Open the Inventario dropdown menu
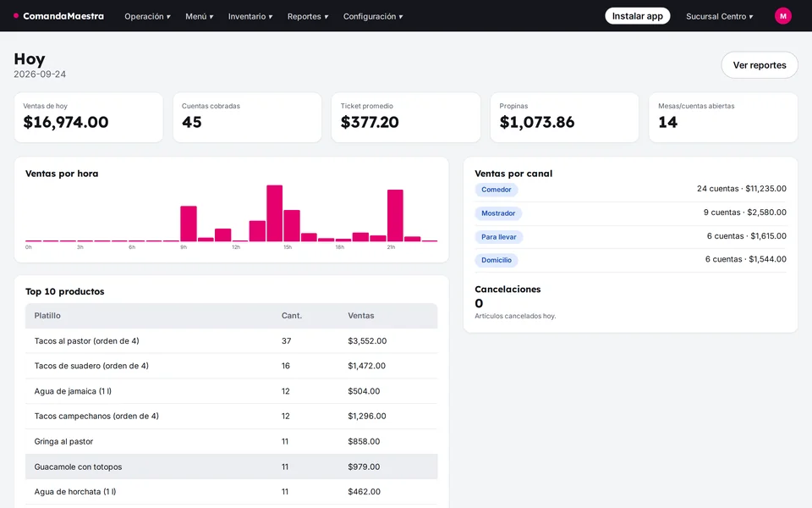This screenshot has height=508, width=812. coord(250,16)
